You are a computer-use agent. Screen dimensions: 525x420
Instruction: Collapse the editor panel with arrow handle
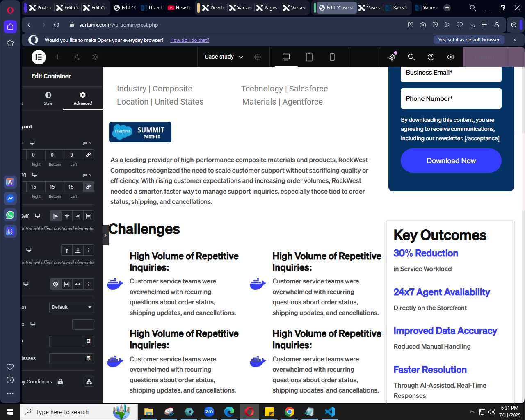point(105,235)
